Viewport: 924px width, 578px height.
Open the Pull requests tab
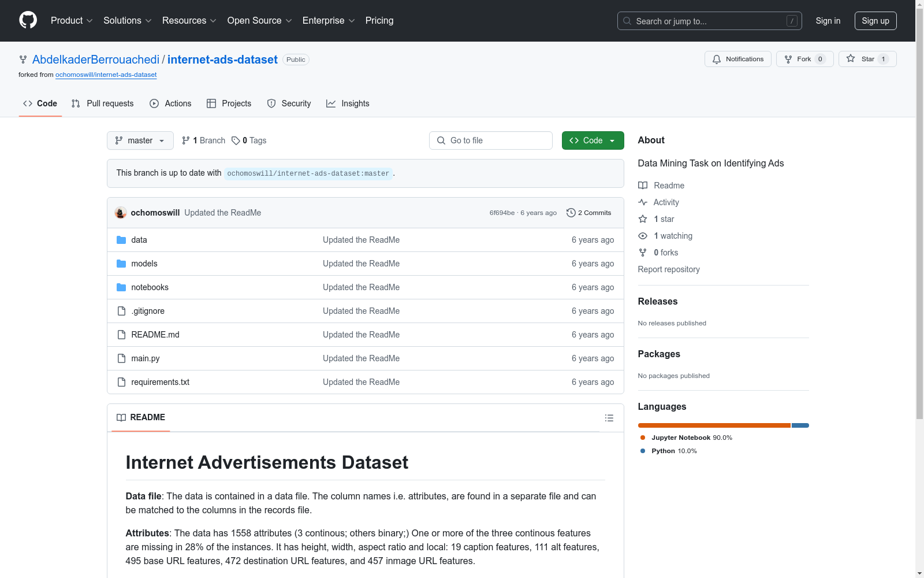pos(103,103)
